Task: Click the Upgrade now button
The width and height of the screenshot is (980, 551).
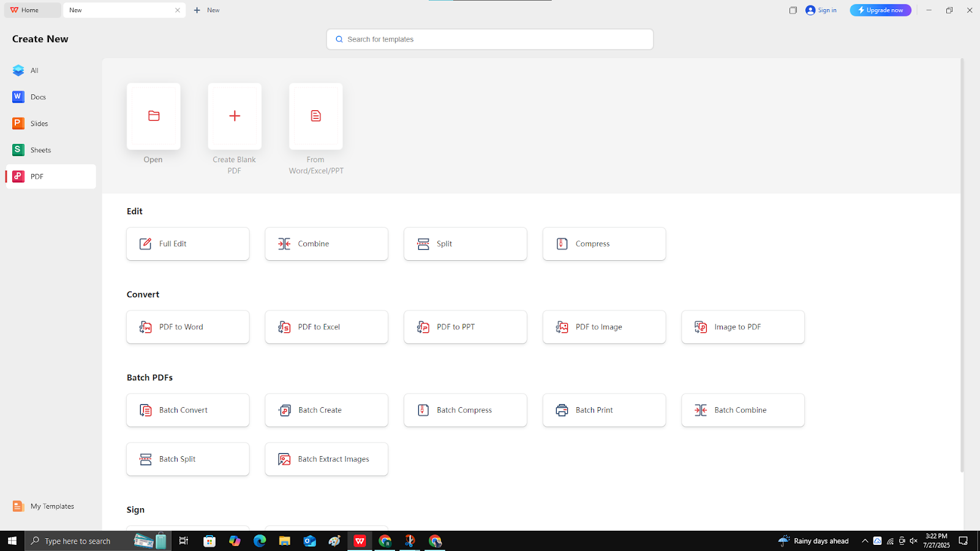Action: coord(880,10)
